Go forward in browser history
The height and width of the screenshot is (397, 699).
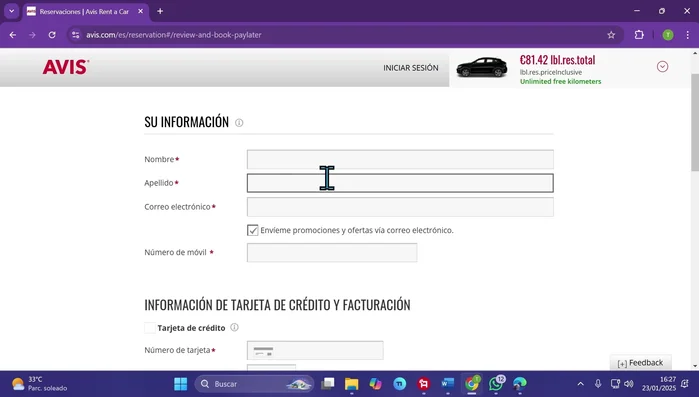click(x=32, y=35)
